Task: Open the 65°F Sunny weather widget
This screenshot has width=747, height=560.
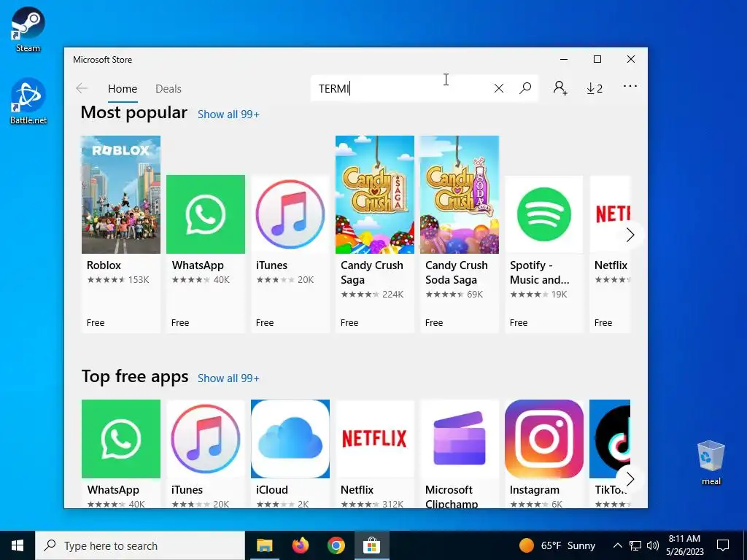Action: [x=557, y=545]
